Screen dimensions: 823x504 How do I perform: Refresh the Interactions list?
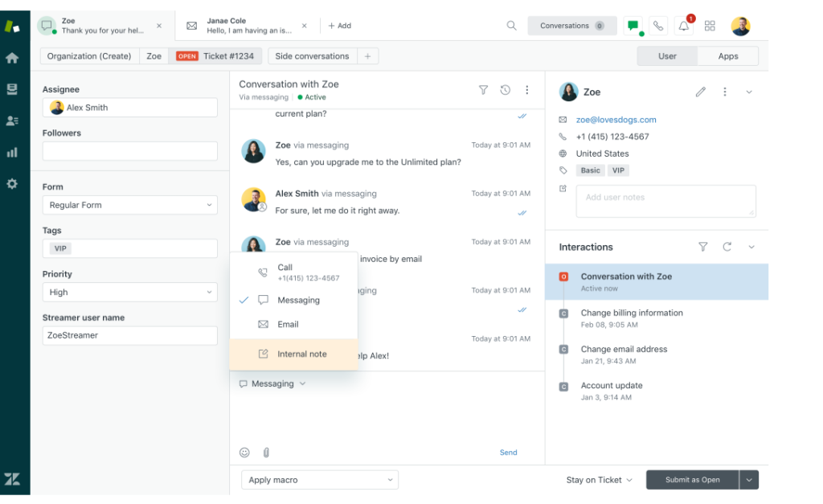[727, 247]
